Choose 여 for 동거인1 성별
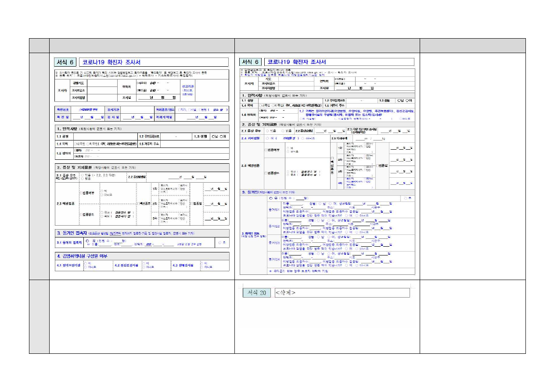Screen dimensions: 554x392 point(330,203)
